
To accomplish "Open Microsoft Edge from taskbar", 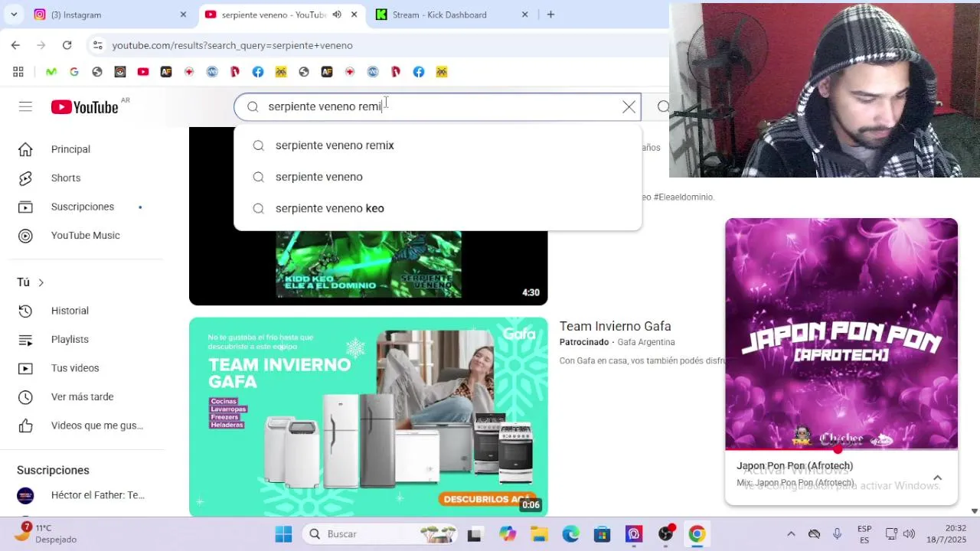I will point(571,534).
